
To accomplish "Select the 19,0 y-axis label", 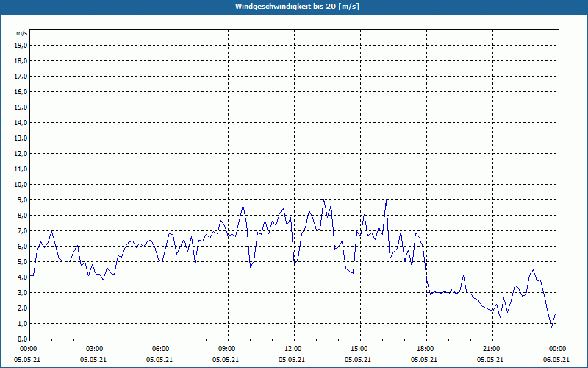I will 21,46.
